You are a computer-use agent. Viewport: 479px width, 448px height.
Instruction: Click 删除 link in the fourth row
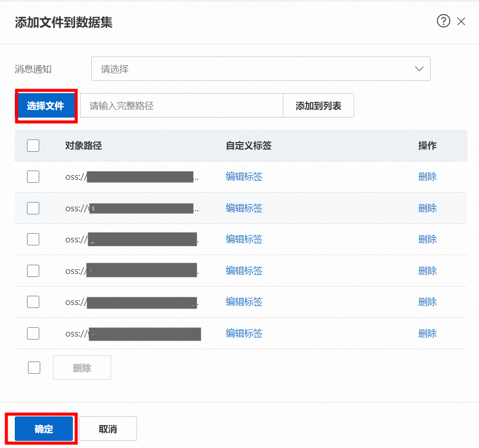[x=428, y=271]
